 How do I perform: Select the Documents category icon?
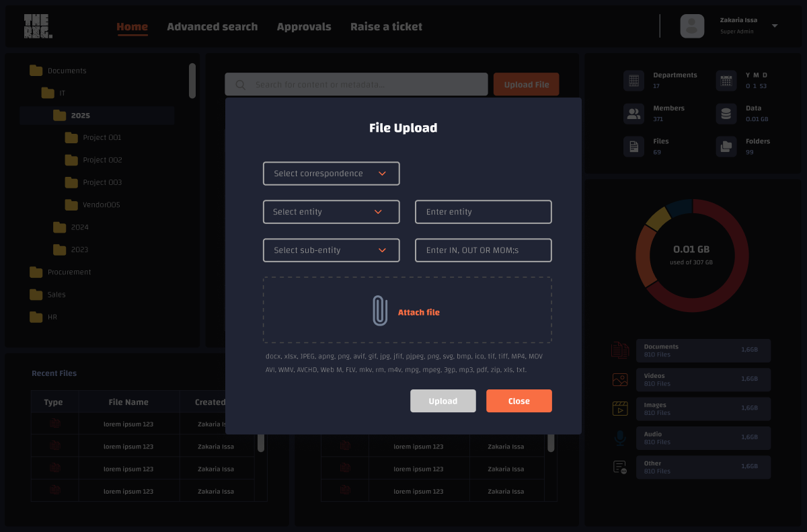click(x=619, y=350)
